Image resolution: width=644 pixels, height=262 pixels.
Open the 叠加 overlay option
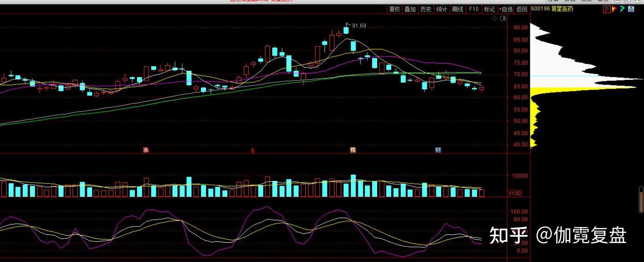[410, 9]
